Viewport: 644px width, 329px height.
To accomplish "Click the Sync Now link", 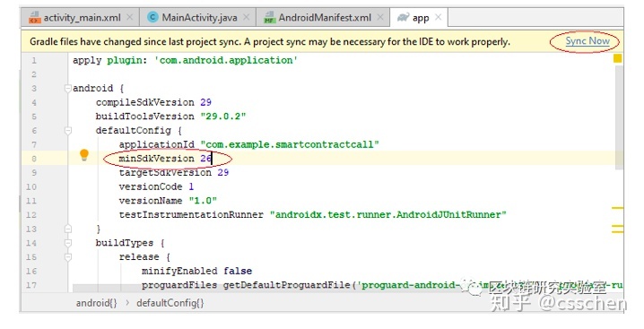I will pos(587,41).
